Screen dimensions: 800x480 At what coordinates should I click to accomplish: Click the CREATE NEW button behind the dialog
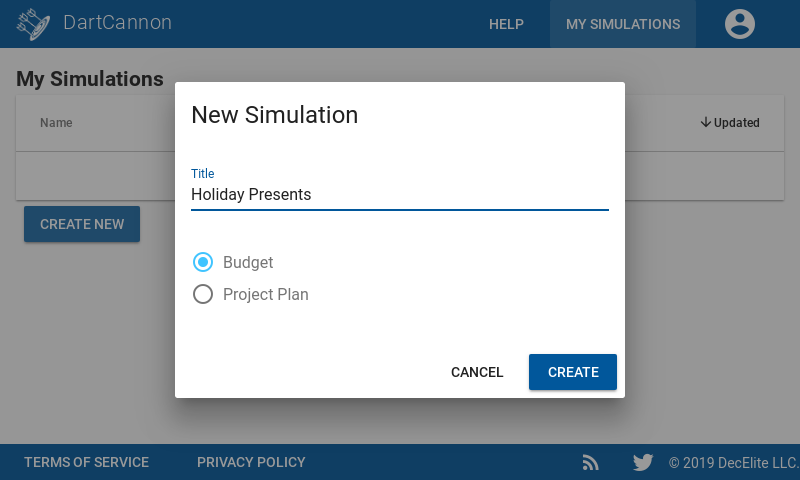82,224
